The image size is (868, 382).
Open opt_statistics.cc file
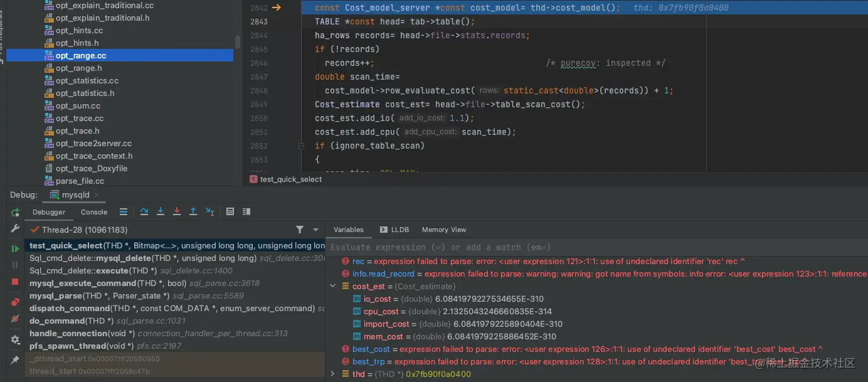tap(87, 81)
